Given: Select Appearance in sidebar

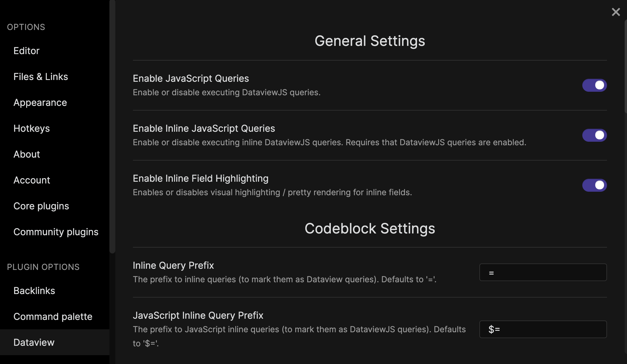Looking at the screenshot, I should click(40, 103).
